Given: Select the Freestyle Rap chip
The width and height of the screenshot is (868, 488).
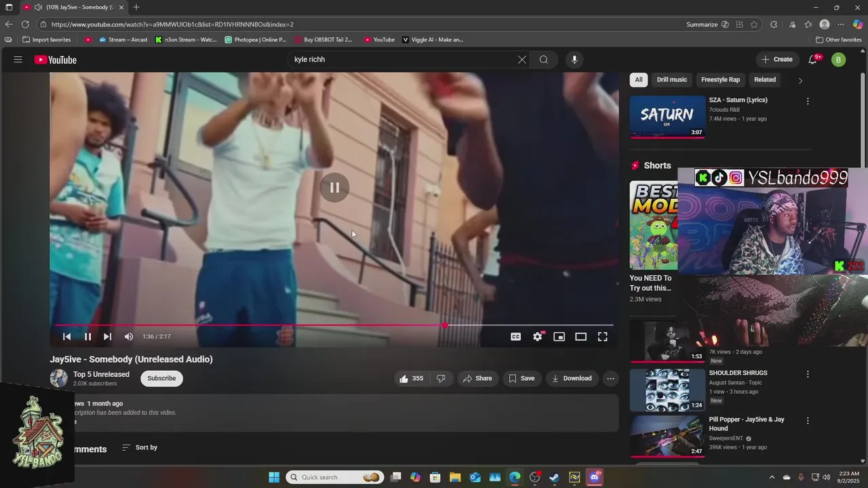Looking at the screenshot, I should pos(720,79).
